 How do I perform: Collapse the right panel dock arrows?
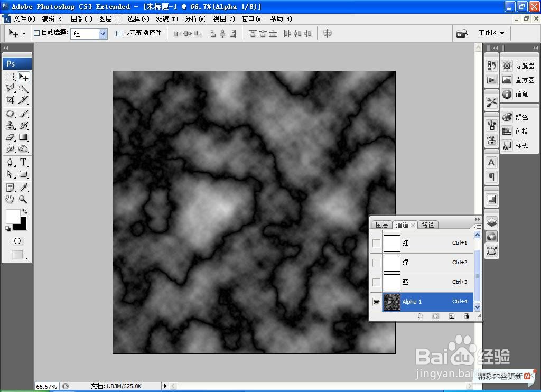coord(536,48)
